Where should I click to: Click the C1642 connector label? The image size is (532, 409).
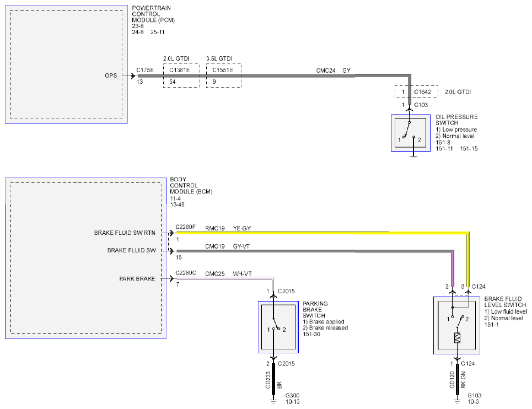(x=423, y=92)
